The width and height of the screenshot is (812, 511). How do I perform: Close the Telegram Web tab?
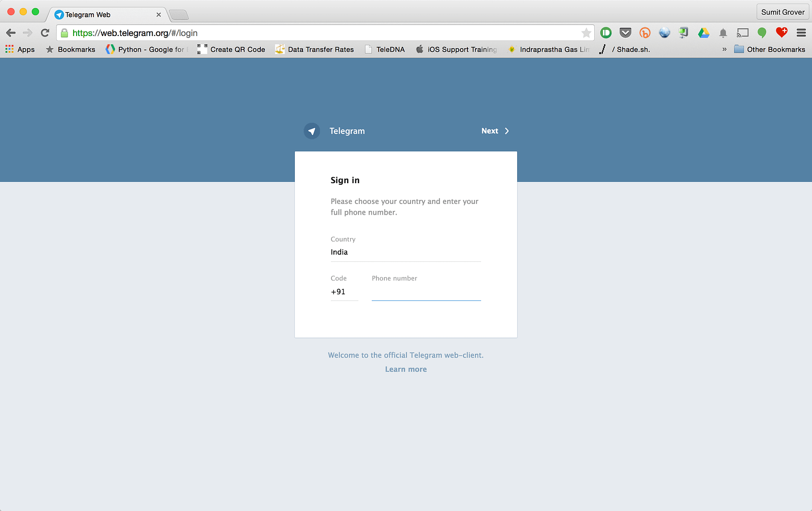[159, 15]
